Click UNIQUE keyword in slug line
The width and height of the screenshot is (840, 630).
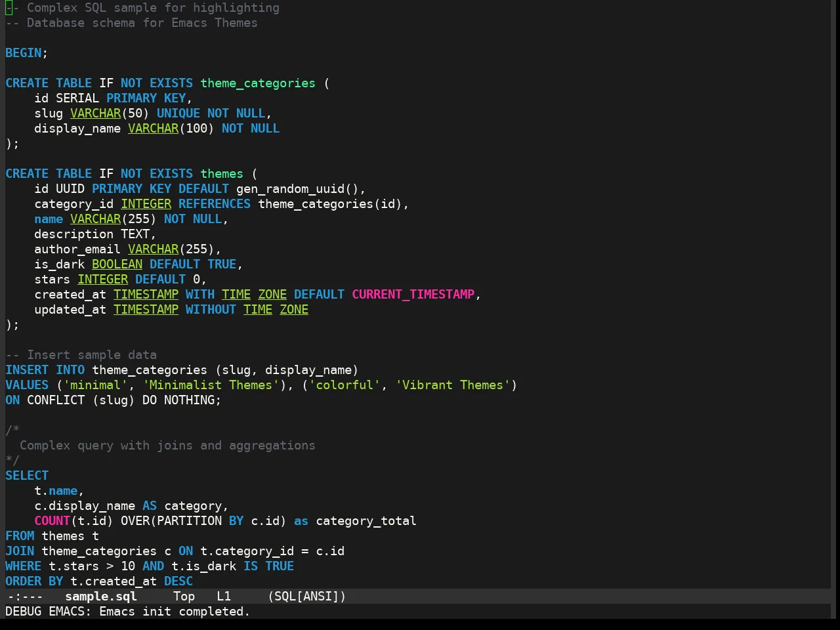(x=178, y=114)
